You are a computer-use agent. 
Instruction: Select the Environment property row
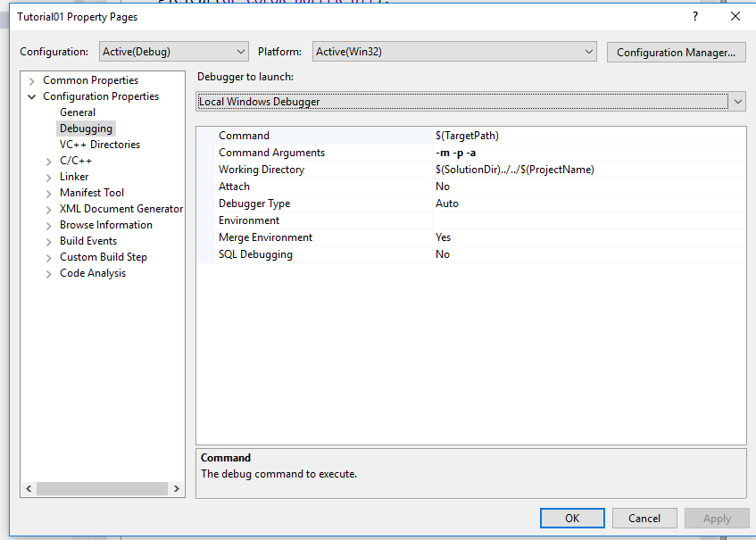tap(471, 220)
